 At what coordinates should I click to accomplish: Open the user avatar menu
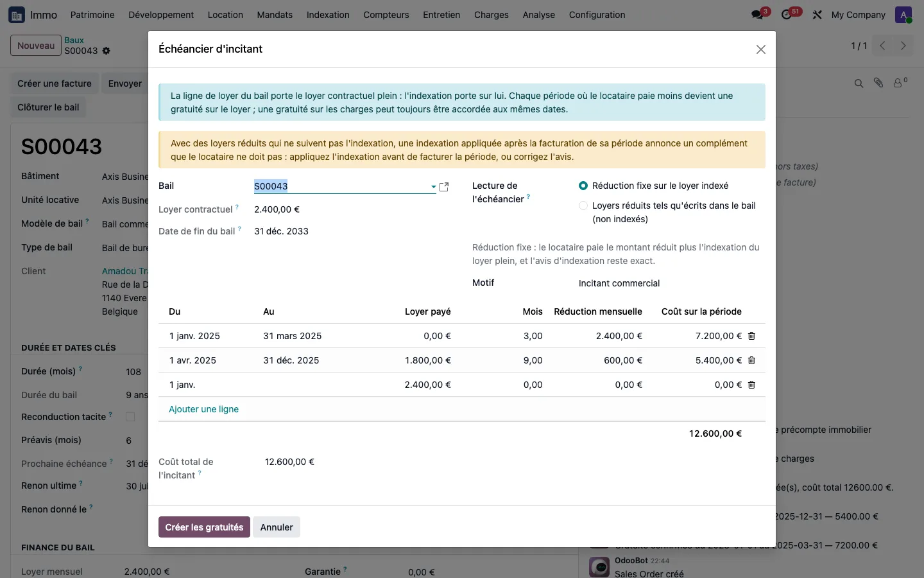tap(903, 15)
